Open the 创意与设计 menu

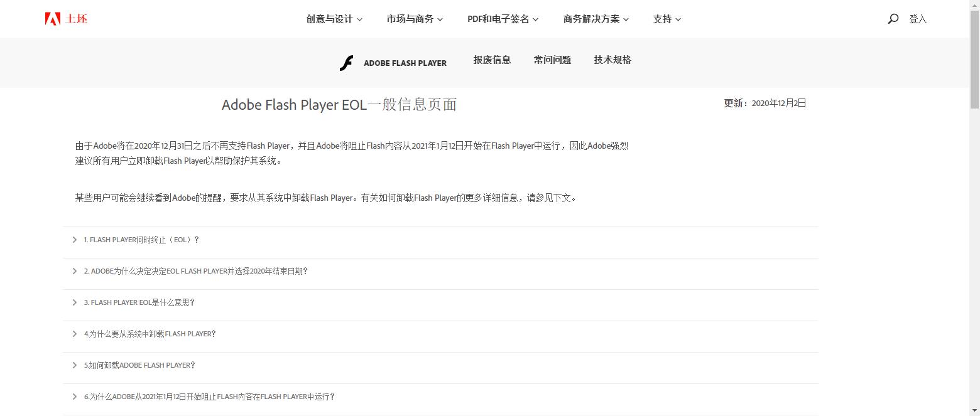tap(334, 19)
